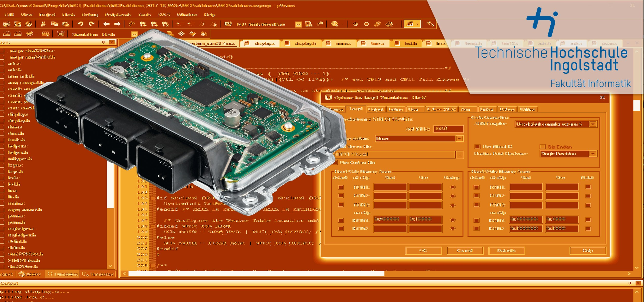Open the ARM Compiler version dropdown
The image size is (644, 302).
click(593, 124)
